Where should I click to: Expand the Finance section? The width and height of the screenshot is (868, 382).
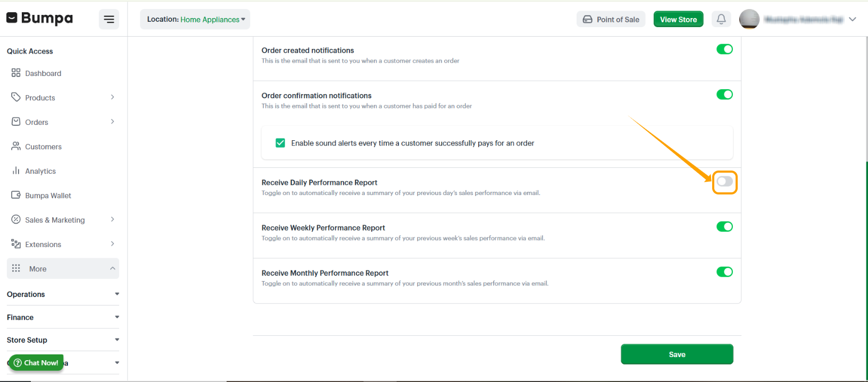pyautogui.click(x=63, y=317)
